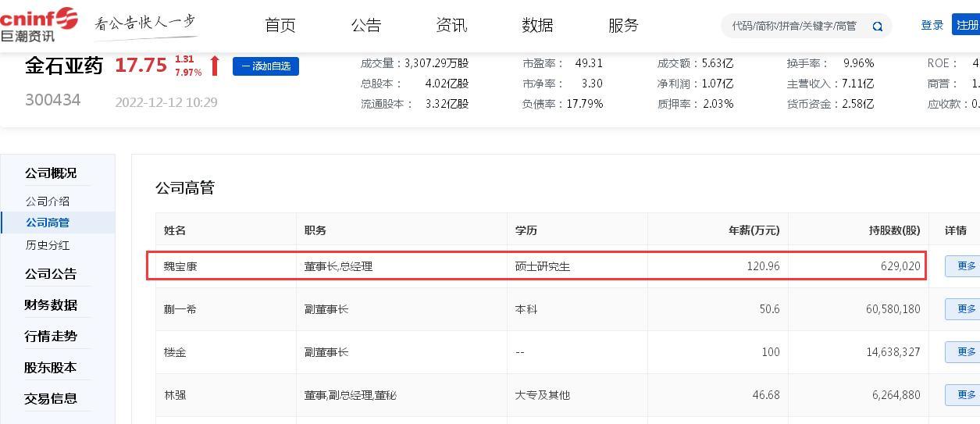Click the 注册 button
The image size is (980, 424).
(967, 25)
